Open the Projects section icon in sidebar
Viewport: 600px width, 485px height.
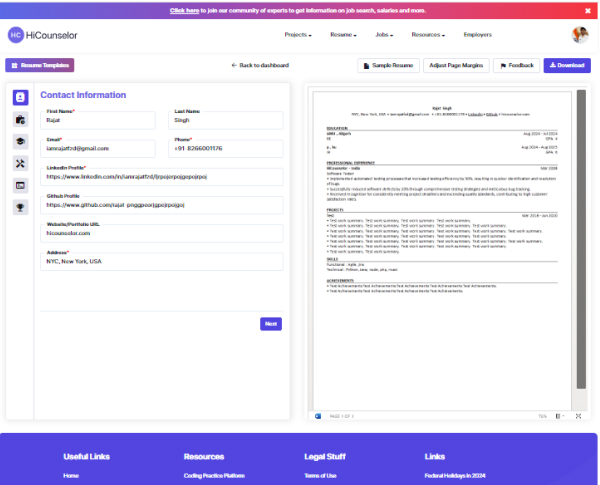(20, 185)
